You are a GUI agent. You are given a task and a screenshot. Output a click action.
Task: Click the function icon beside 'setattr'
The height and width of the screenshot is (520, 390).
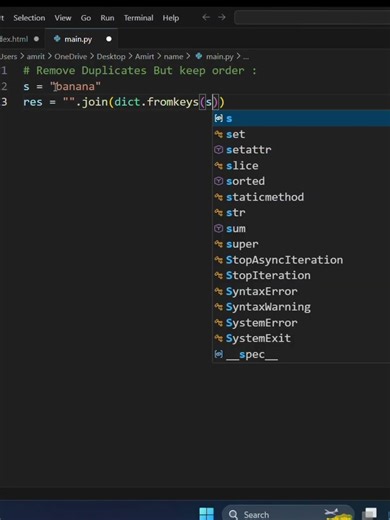(219, 150)
